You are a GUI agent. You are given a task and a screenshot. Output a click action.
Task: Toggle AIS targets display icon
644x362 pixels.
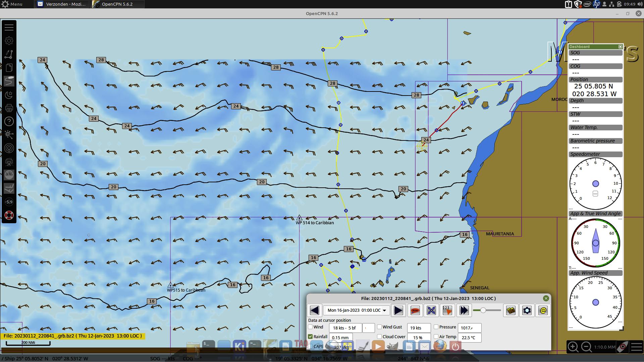(9, 135)
